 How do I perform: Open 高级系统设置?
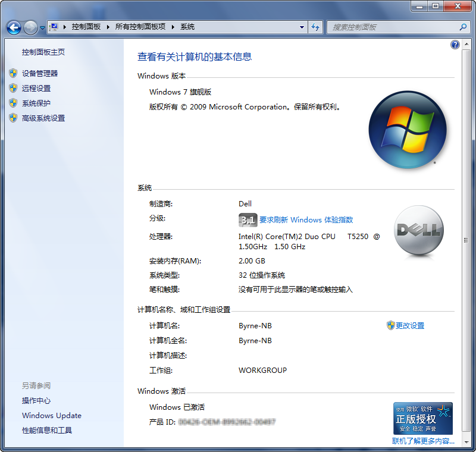tap(43, 118)
